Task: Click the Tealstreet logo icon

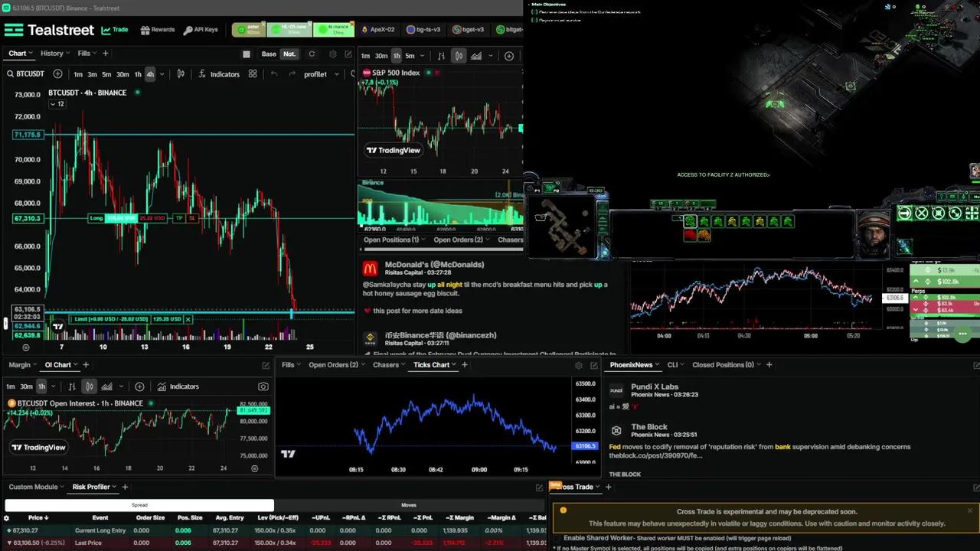Action: [14, 30]
